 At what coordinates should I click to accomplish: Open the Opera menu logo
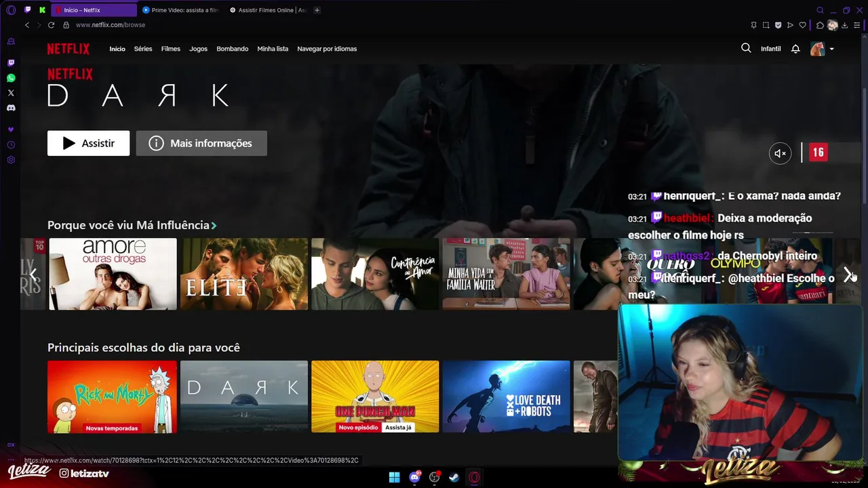[11, 10]
